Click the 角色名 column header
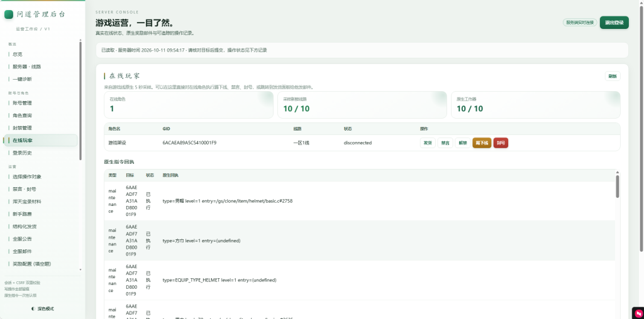 114,129
